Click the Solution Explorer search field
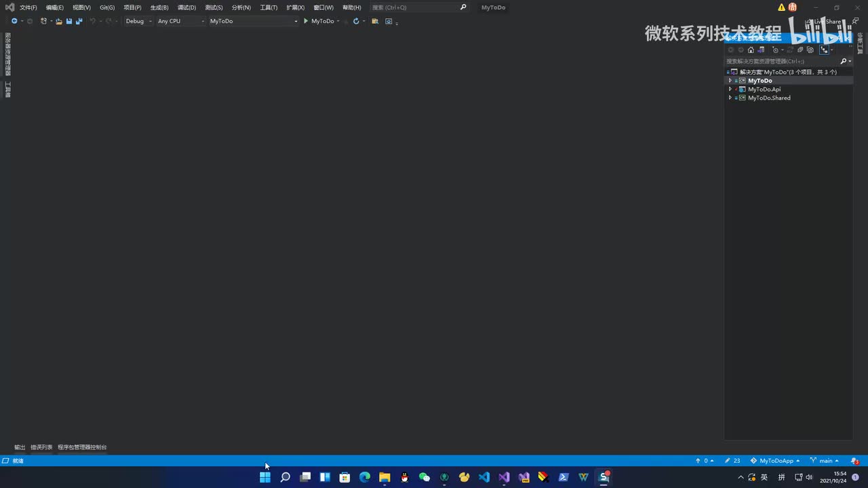 coord(782,61)
